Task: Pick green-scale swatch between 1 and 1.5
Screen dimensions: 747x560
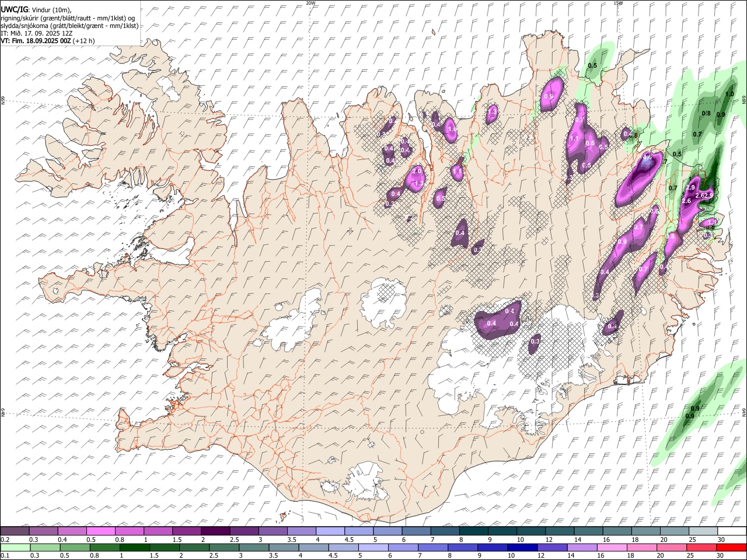Action: pyautogui.click(x=134, y=548)
